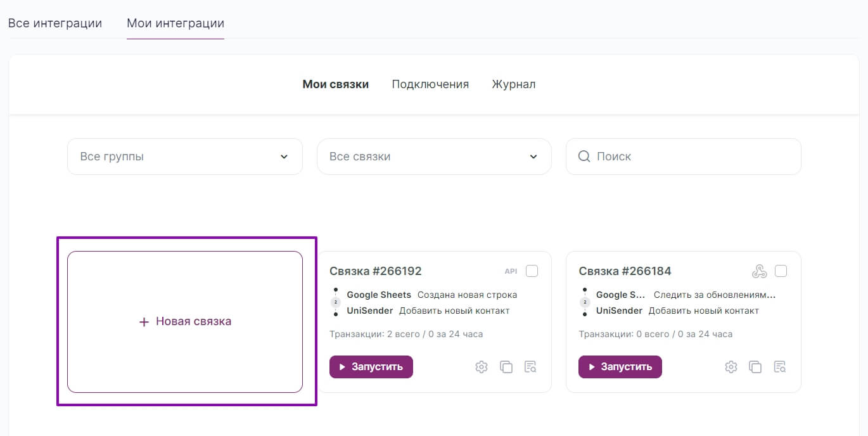Duplicate Связка #266192 with copy icon

point(506,367)
